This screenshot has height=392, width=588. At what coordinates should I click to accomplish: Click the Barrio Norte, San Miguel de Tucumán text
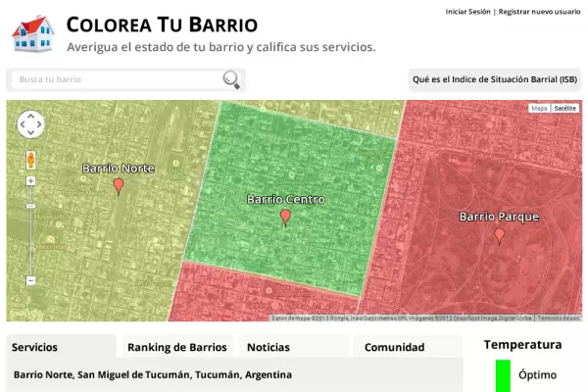[153, 374]
